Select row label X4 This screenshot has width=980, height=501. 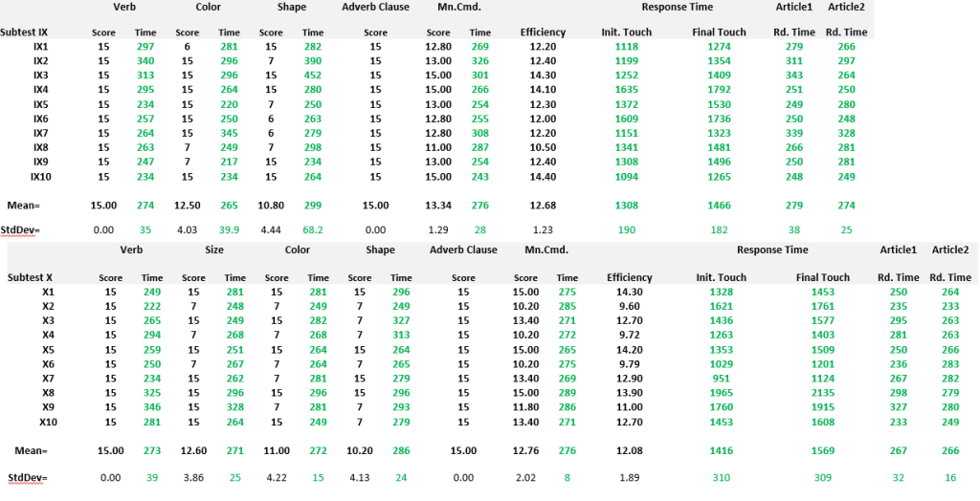(x=47, y=336)
